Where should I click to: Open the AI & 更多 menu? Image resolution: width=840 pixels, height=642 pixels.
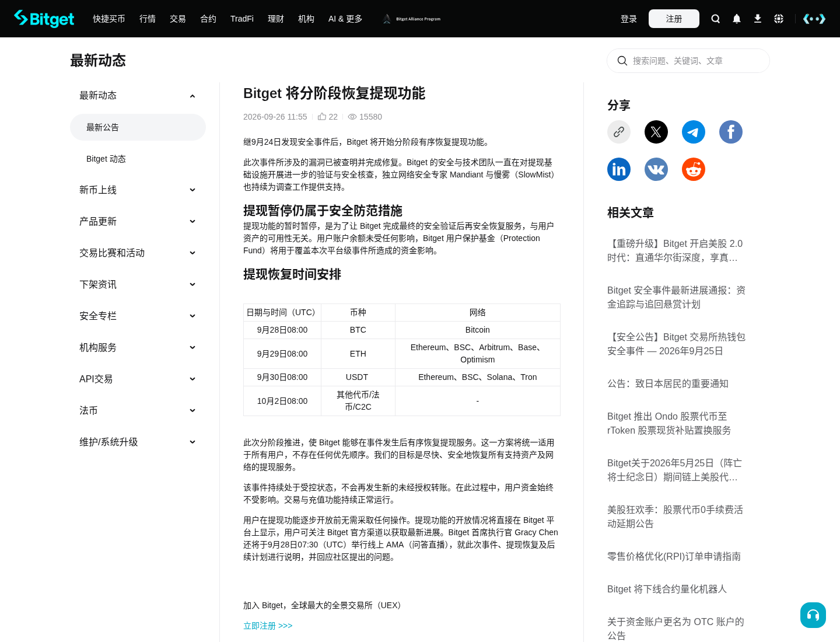point(345,19)
